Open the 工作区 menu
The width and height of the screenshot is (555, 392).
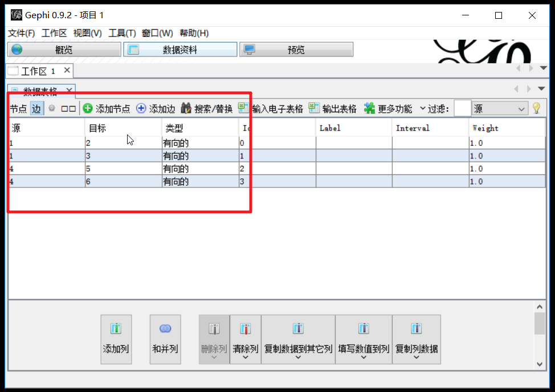click(x=54, y=33)
